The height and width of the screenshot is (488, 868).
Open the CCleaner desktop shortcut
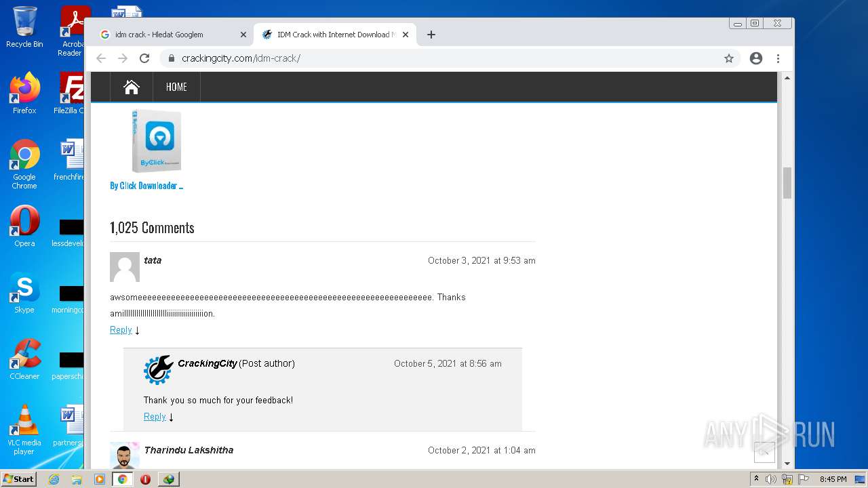point(24,359)
